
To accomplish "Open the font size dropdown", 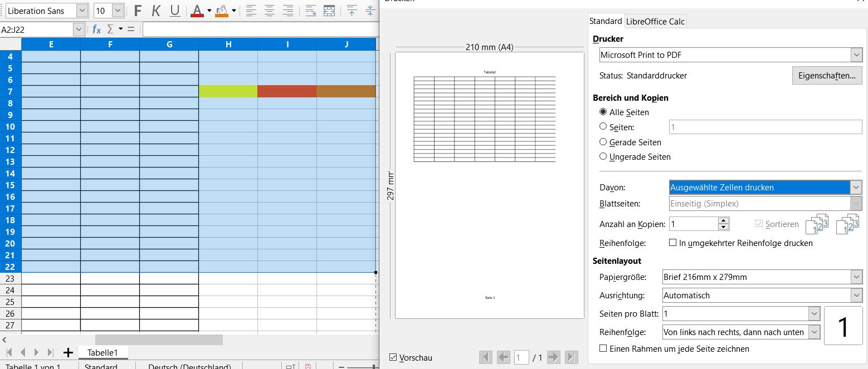I will 118,11.
